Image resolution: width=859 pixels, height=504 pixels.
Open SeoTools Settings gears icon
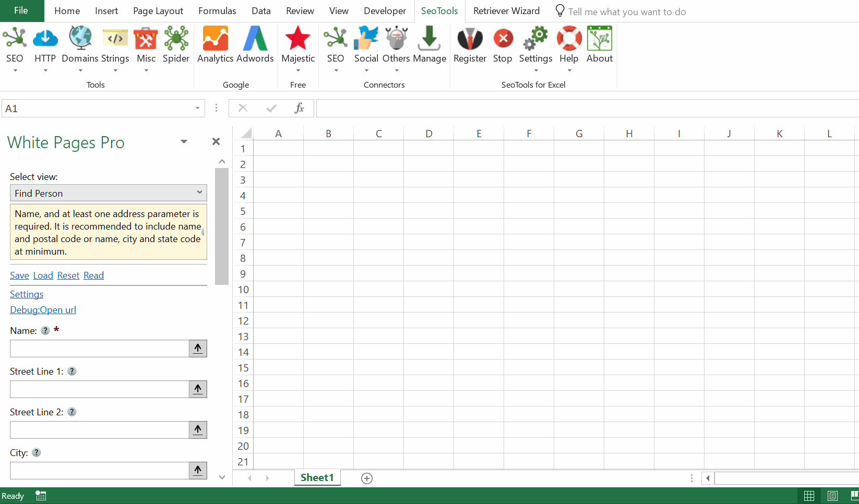click(536, 39)
